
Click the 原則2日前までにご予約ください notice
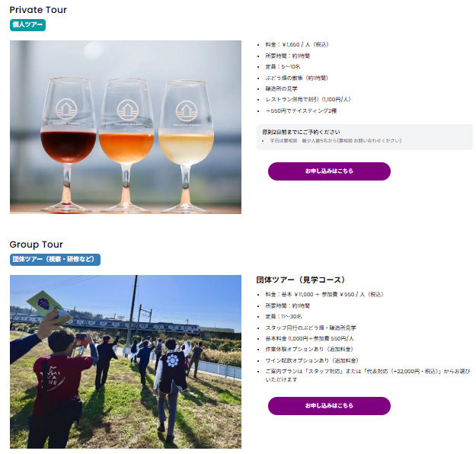click(x=301, y=132)
